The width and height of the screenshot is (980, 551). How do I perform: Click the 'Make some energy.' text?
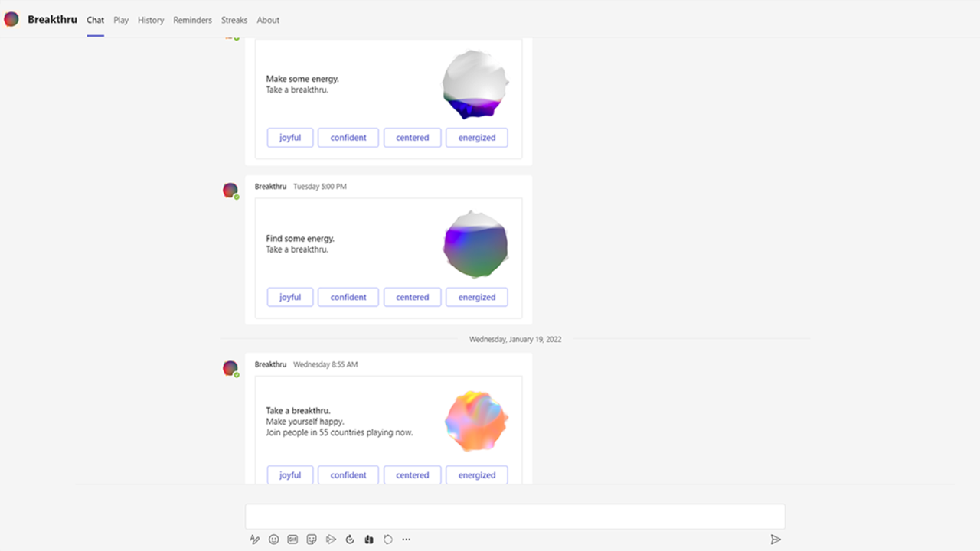302,79
